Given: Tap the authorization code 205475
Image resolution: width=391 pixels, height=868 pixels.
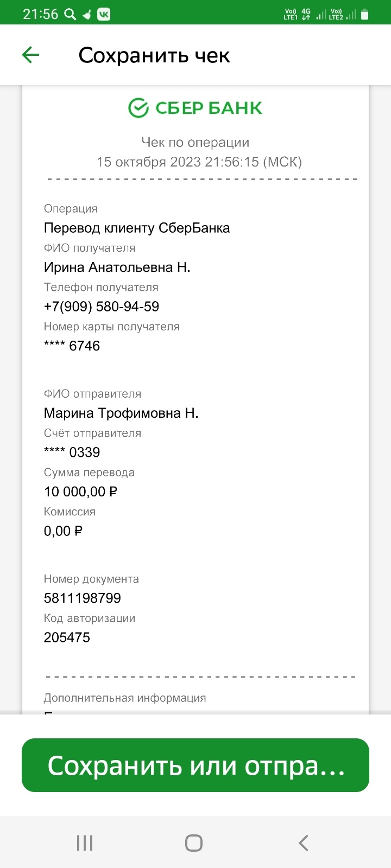Looking at the screenshot, I should coord(67,637).
